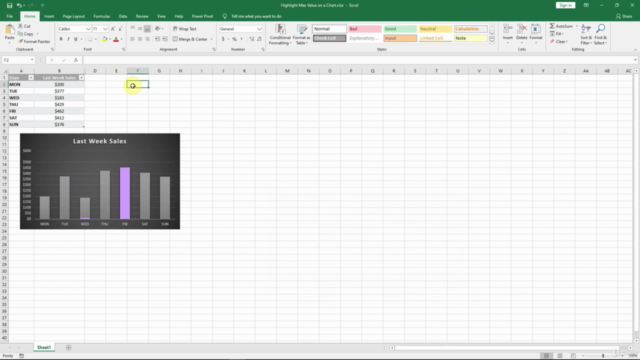This screenshot has width=640, height=360.
Task: Apply the Good cell style
Action: (400, 29)
